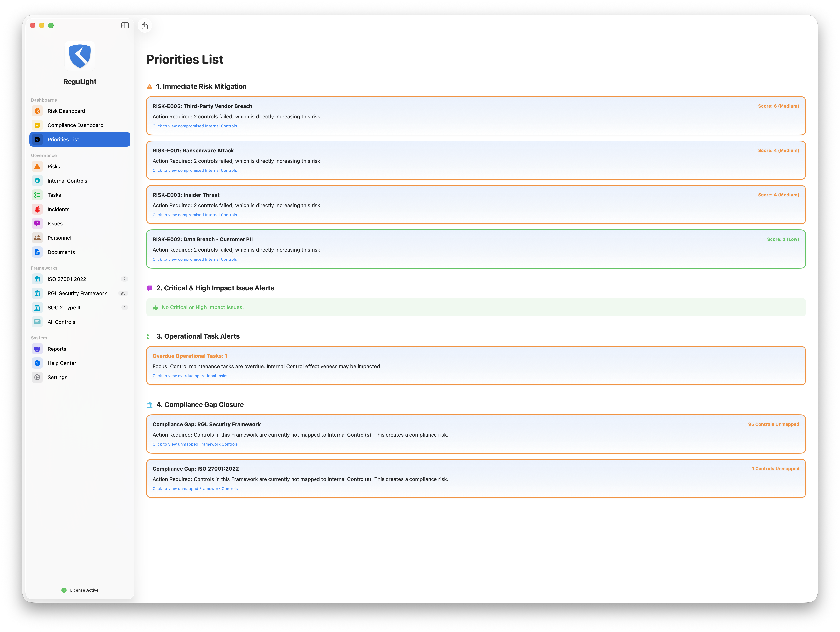This screenshot has width=840, height=632.
Task: Select the RGL Security Framework item
Action: pos(77,293)
